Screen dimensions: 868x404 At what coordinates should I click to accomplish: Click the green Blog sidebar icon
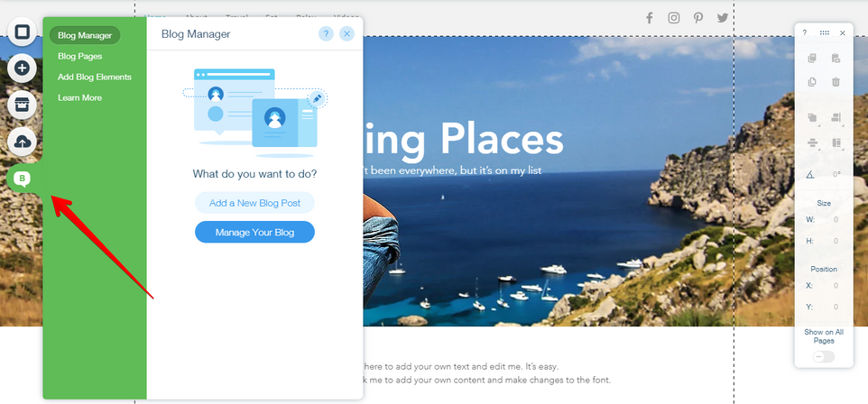[x=22, y=179]
